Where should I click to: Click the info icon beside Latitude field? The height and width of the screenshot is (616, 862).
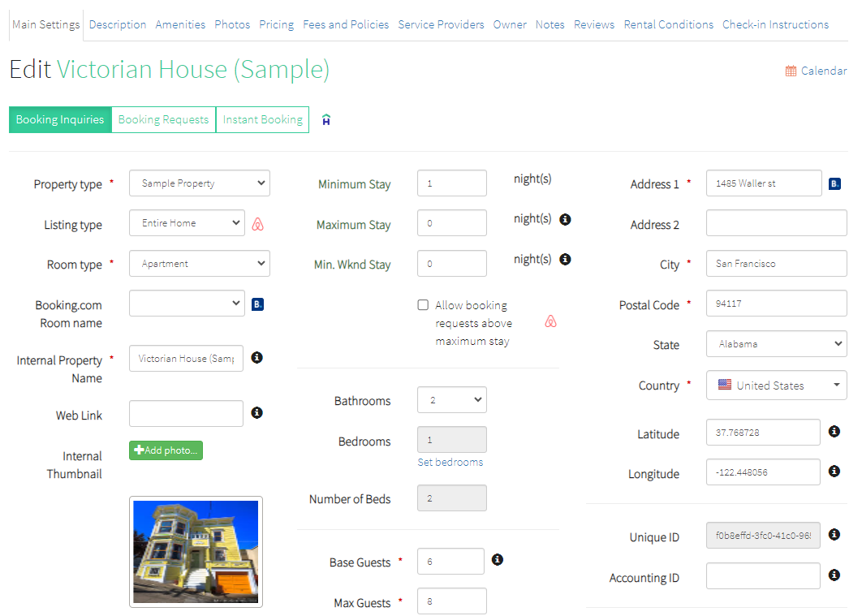click(x=834, y=432)
